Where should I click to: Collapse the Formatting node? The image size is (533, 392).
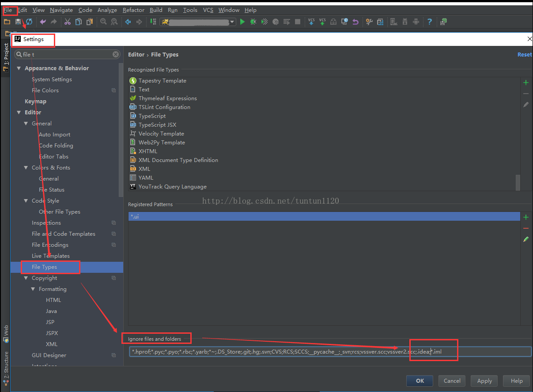(33, 289)
